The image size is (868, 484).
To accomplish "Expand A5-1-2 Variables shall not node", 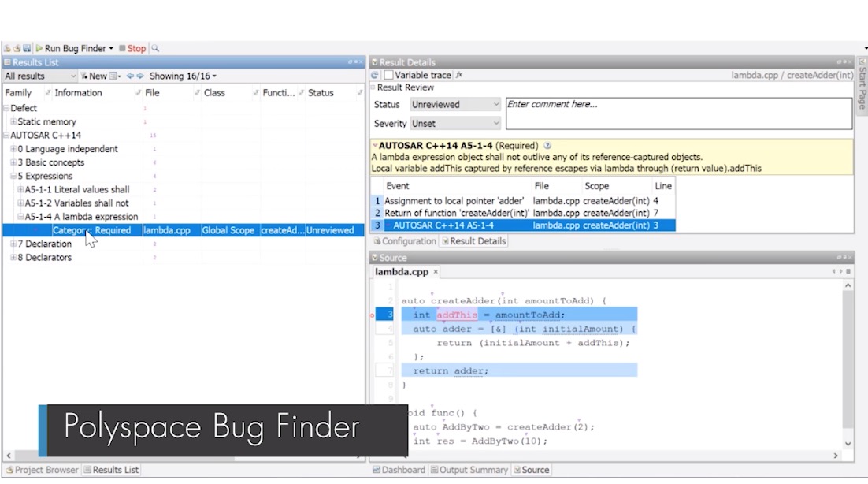I will coord(20,203).
